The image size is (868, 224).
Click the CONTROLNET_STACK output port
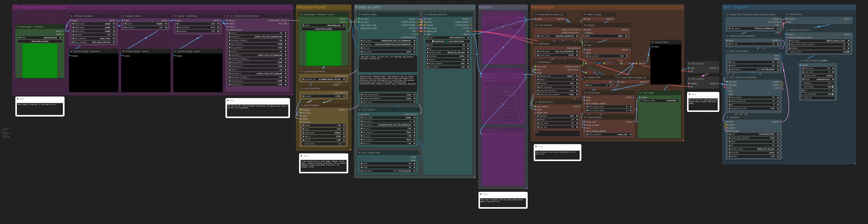tap(288, 20)
